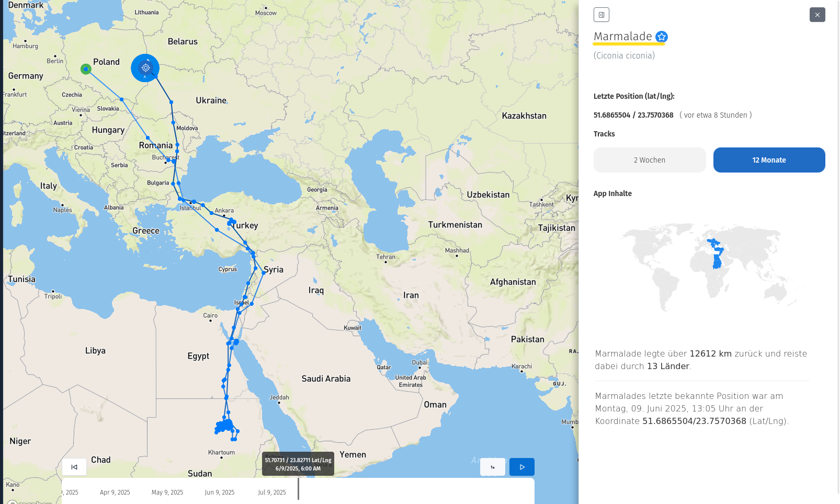Click the Marmalade stork name heading
This screenshot has height=504, width=840.
pyautogui.click(x=622, y=37)
